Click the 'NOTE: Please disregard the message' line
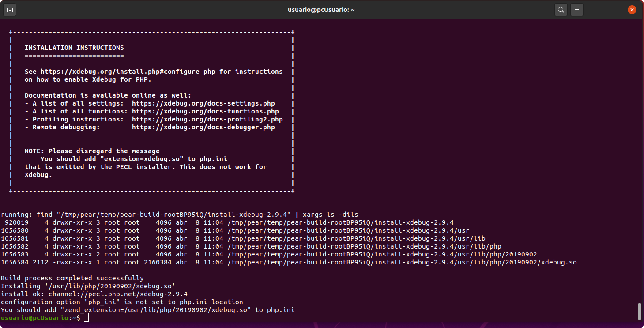The height and width of the screenshot is (328, 644). click(x=92, y=151)
